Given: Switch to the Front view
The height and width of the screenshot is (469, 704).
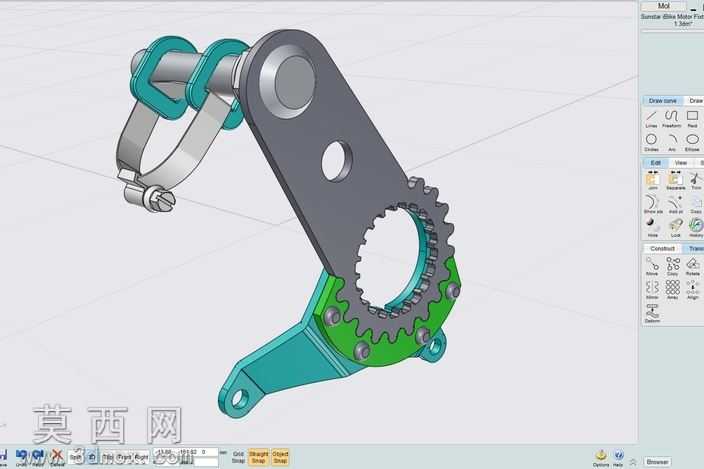Looking at the screenshot, I should pos(124,457).
